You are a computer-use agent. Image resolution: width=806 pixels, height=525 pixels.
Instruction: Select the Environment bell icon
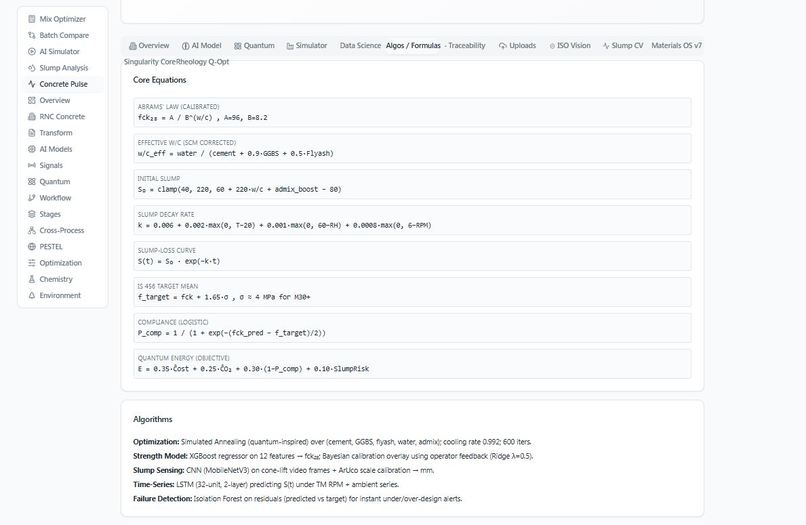coord(32,295)
